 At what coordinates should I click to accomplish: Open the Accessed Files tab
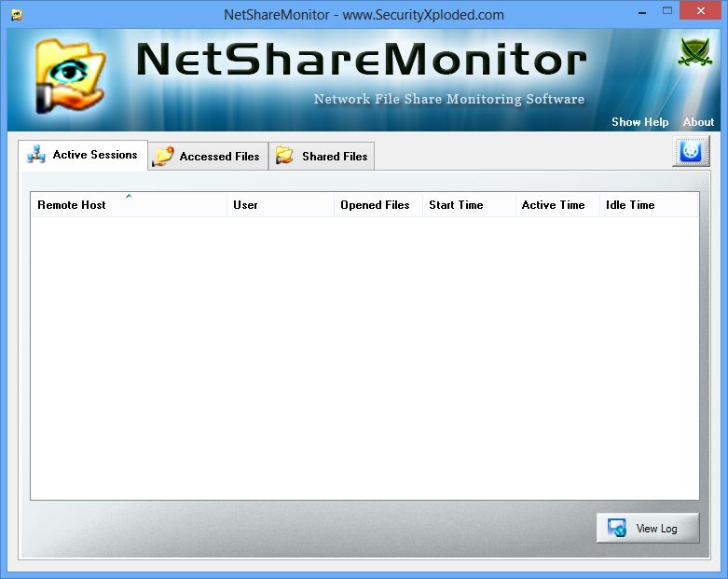pyautogui.click(x=208, y=157)
